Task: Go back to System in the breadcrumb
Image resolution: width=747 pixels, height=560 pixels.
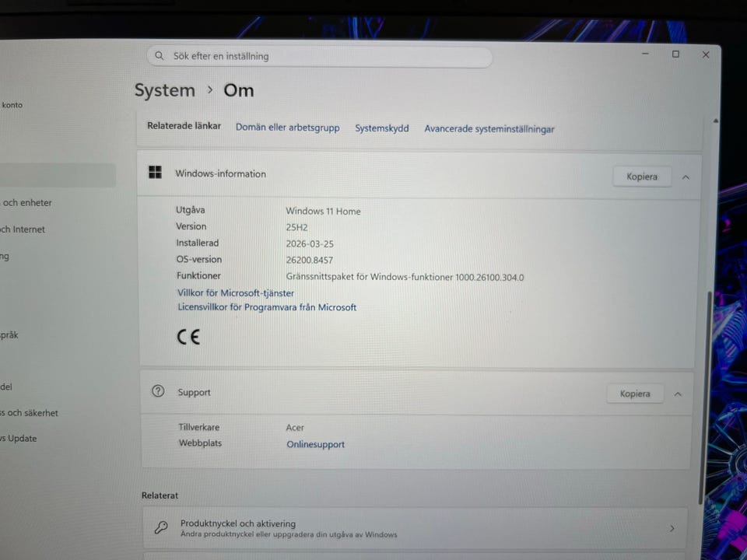Action: tap(165, 90)
